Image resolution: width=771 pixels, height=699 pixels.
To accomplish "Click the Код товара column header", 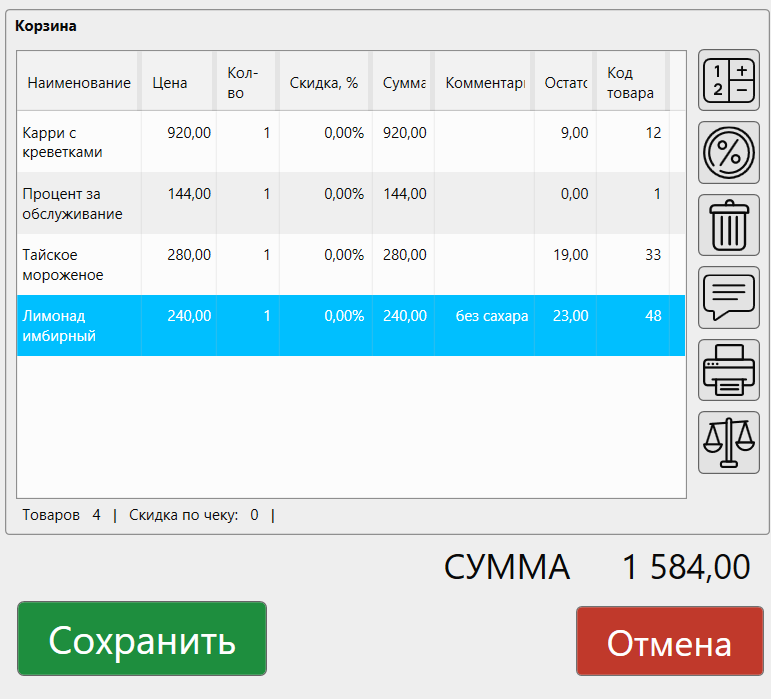I will pyautogui.click(x=631, y=83).
